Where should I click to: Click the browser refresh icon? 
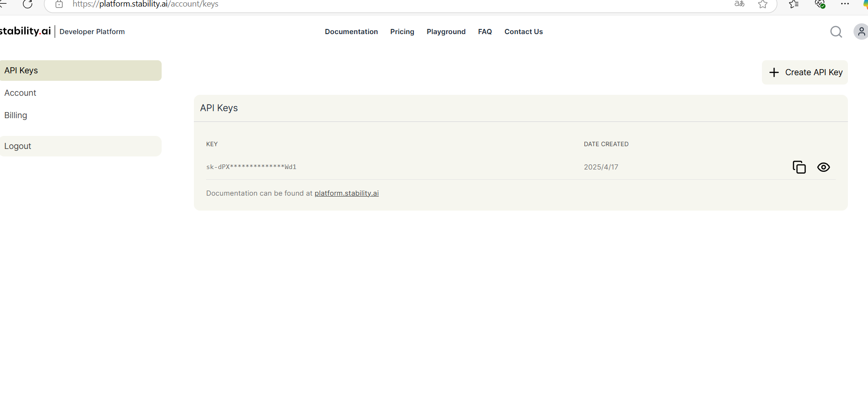28,4
